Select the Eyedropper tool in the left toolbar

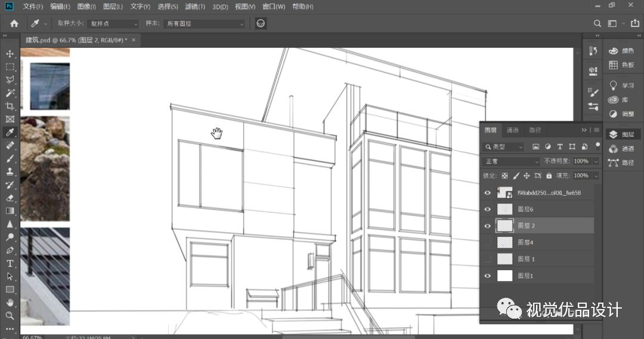[10, 132]
